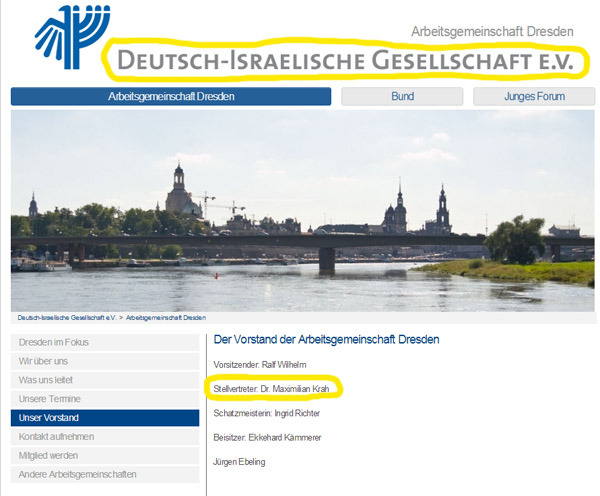
Task: Select the Unser Vorstand menu entry
Action: point(105,418)
